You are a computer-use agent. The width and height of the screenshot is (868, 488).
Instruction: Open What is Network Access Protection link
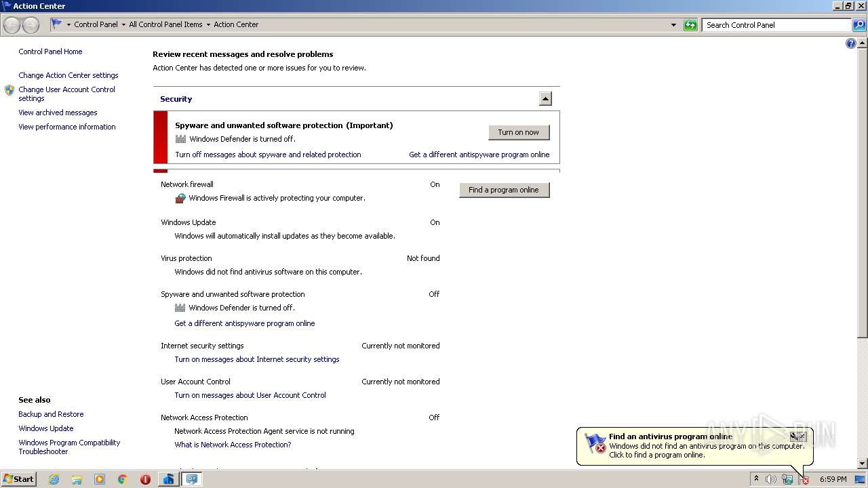click(x=233, y=445)
